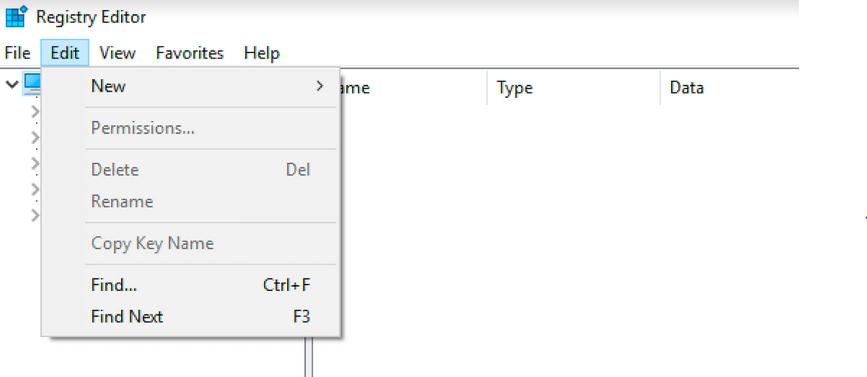Open the Favorites menu
The image size is (867, 377).
(x=190, y=53)
